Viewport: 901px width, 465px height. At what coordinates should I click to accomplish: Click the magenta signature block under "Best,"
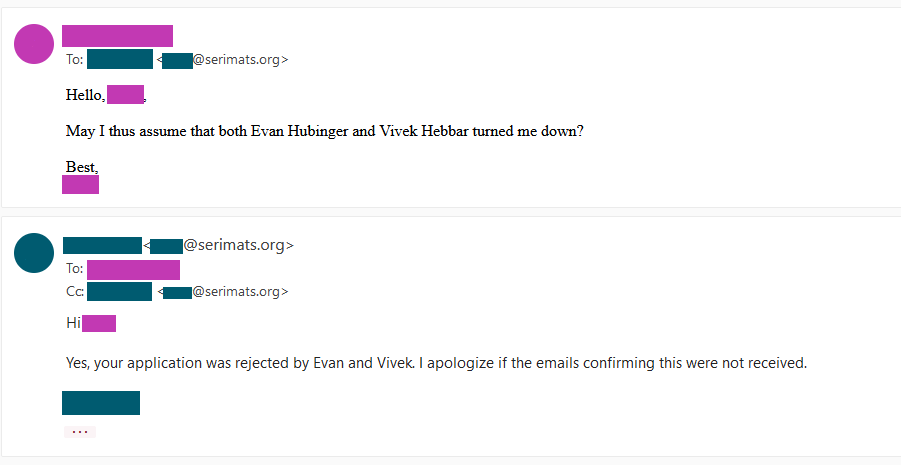click(x=80, y=184)
